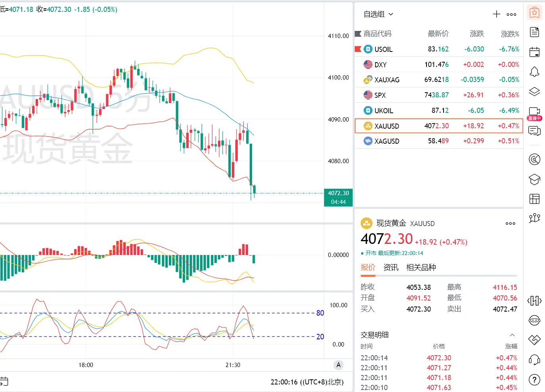
Task: Click the red flag on USOIL row
Action: click(x=358, y=49)
